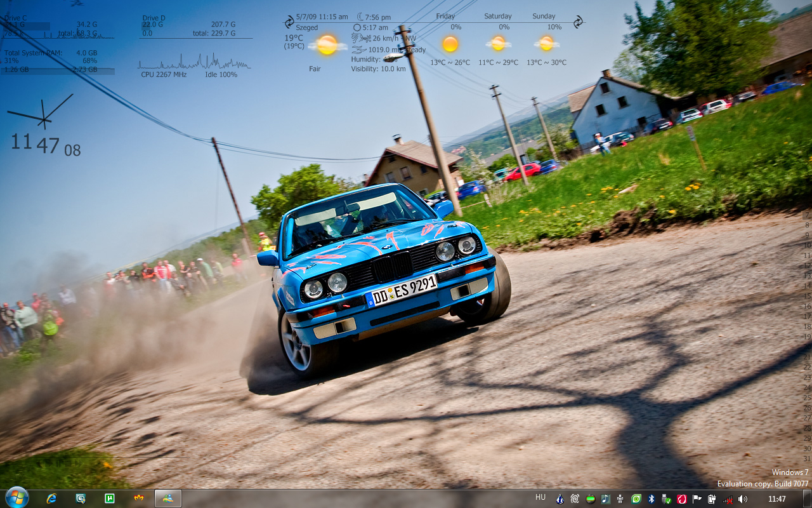Click the Drive C usage bar
812x508 pixels.
point(27,26)
